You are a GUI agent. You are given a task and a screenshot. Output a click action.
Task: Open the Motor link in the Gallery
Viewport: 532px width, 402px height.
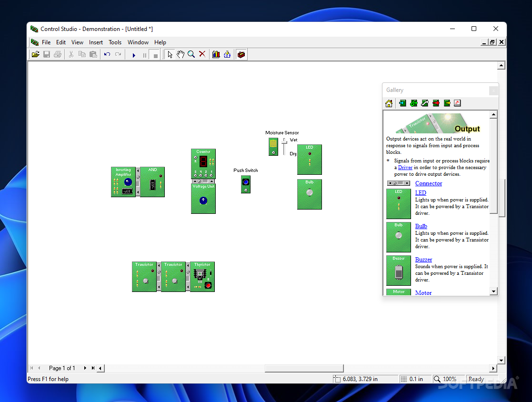[423, 293]
